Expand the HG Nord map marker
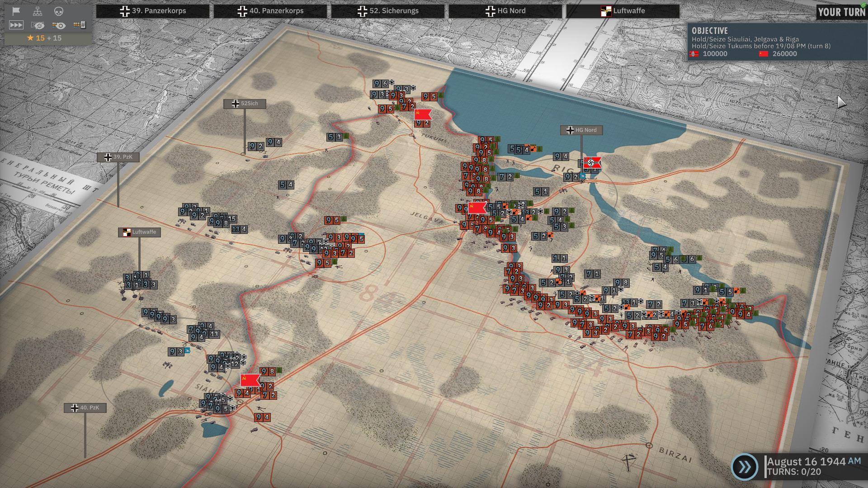This screenshot has width=868, height=488. [581, 130]
